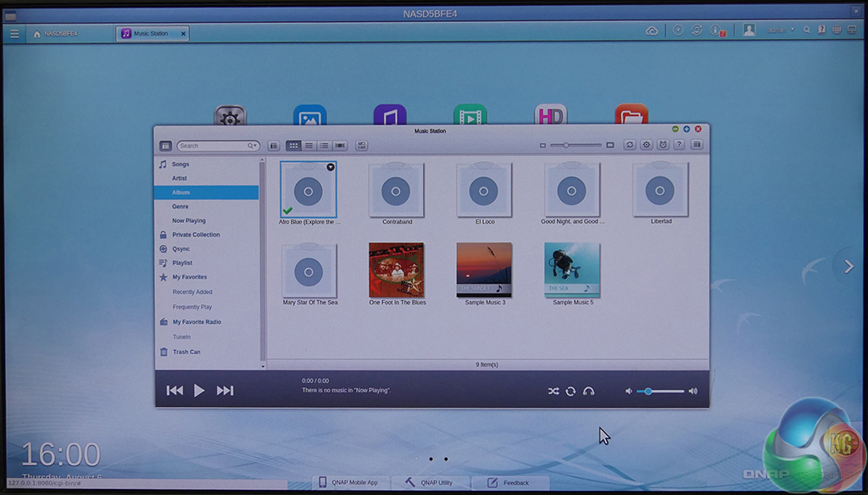Image resolution: width=868 pixels, height=495 pixels.
Task: Open Afro Blue album dropdown arrow
Action: [x=331, y=167]
